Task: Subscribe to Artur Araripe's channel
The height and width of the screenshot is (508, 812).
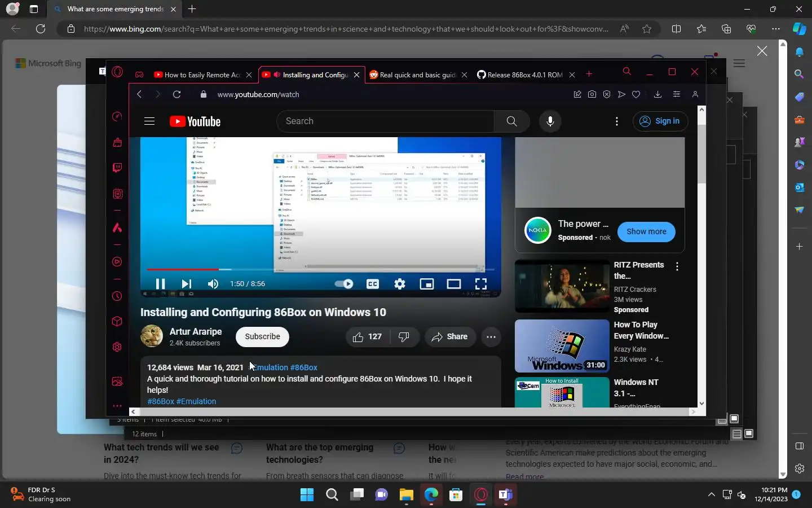Action: click(262, 337)
